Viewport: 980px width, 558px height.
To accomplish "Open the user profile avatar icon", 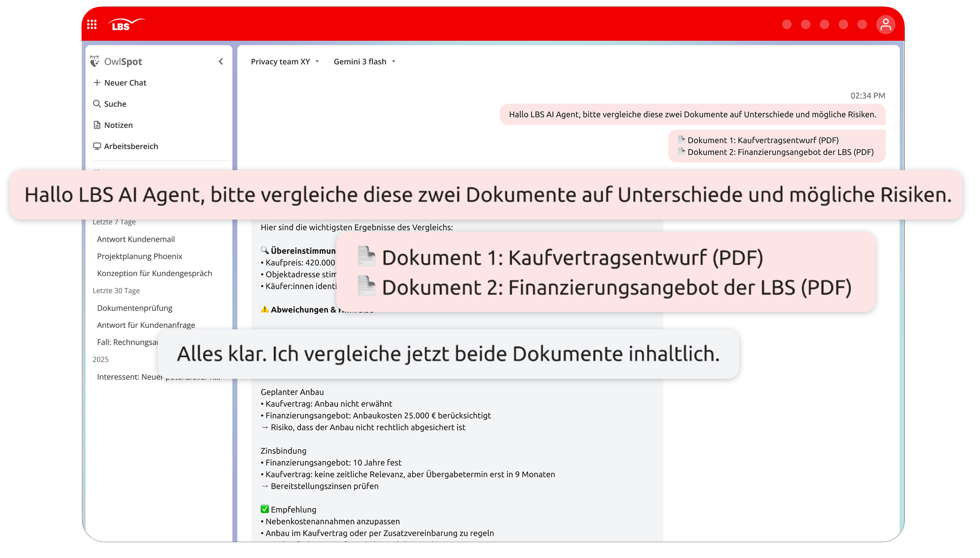I will pyautogui.click(x=885, y=25).
